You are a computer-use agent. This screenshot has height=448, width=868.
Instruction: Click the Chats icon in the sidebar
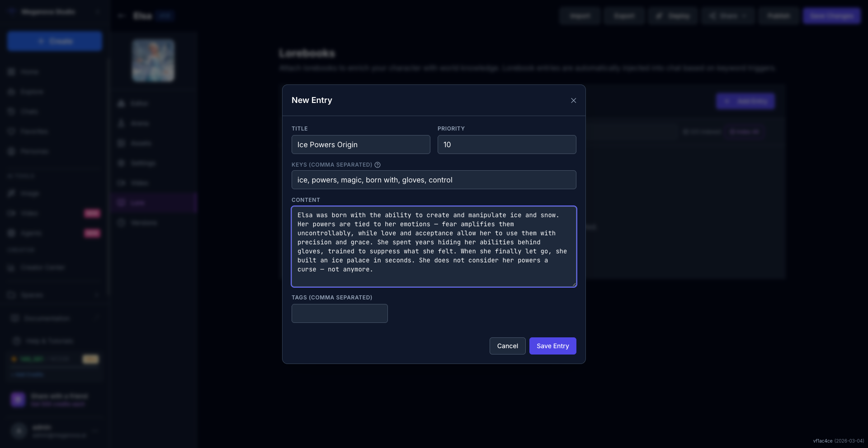coord(12,112)
